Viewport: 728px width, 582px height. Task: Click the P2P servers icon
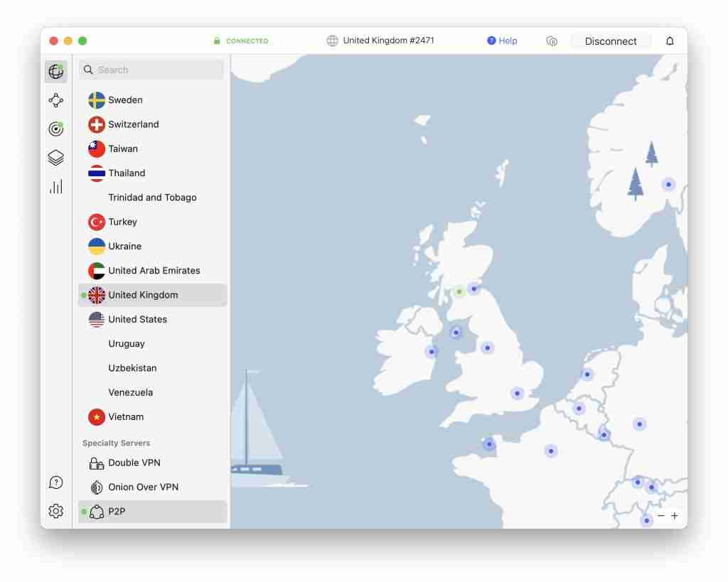tap(97, 512)
